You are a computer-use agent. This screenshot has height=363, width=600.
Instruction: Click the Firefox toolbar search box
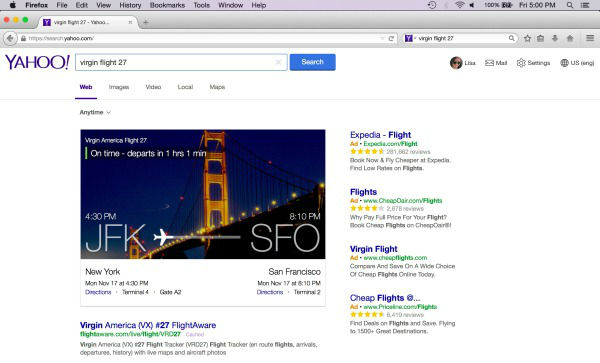pos(462,38)
